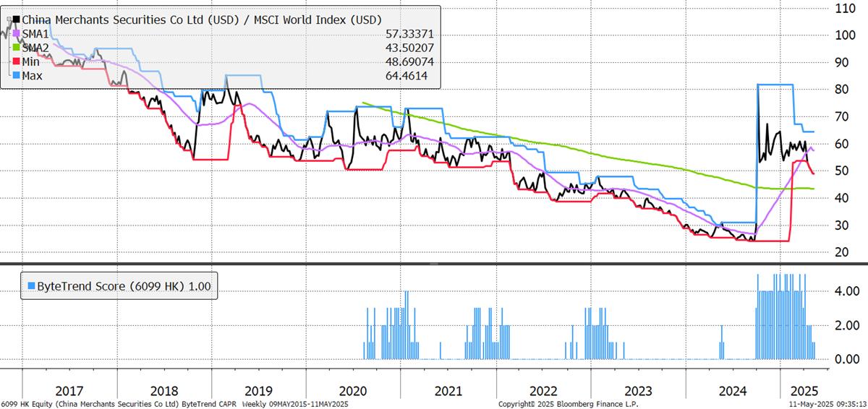Click the red Min color swatch

tap(17, 61)
